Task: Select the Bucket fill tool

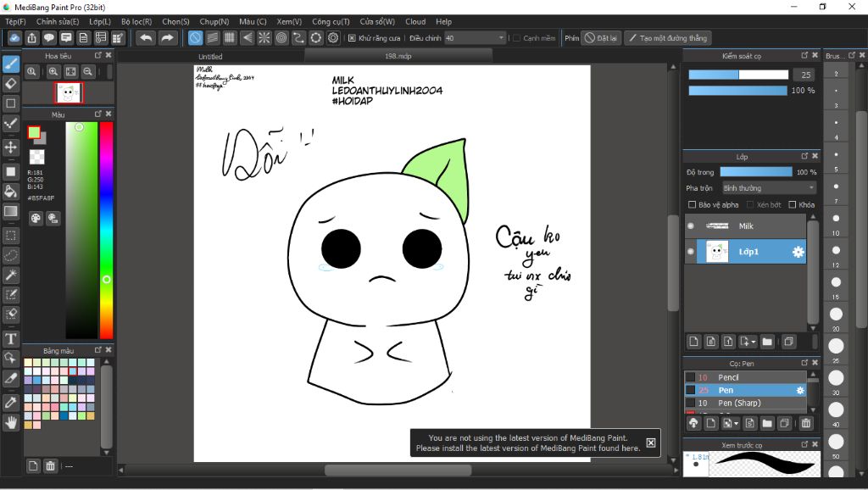Action: click(x=10, y=192)
